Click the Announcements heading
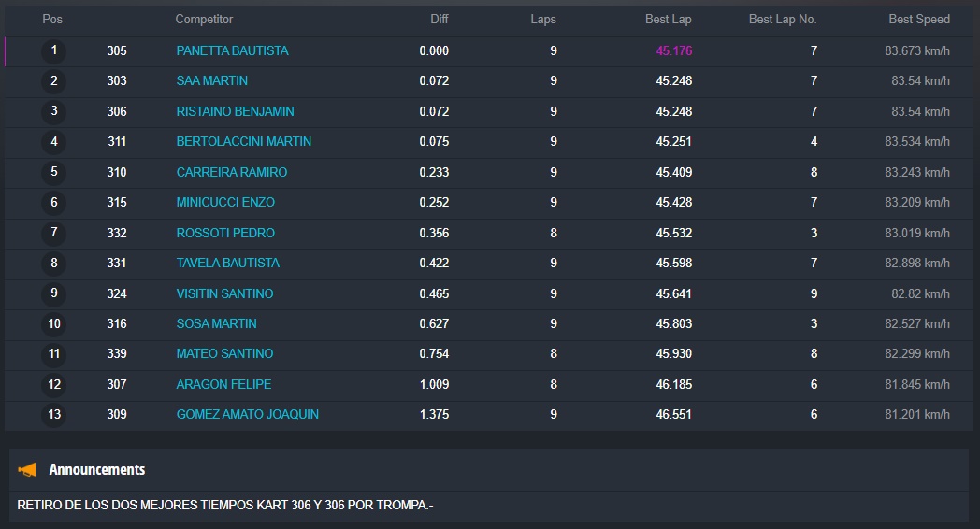The width and height of the screenshot is (980, 529). (x=96, y=469)
